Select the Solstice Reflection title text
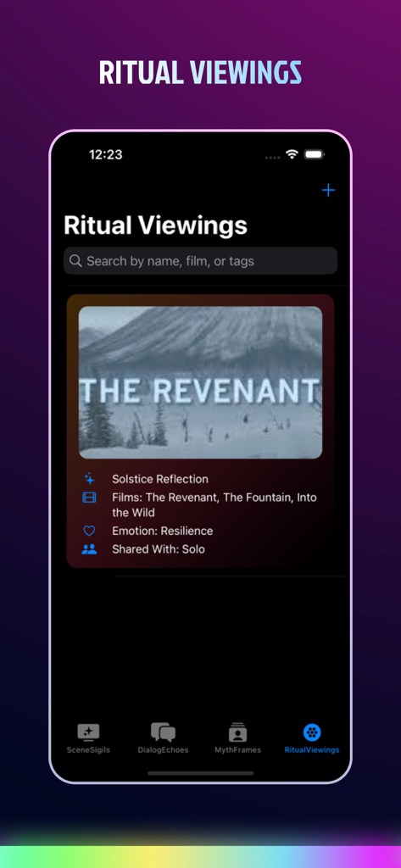Image resolution: width=401 pixels, height=868 pixels. coord(160,480)
